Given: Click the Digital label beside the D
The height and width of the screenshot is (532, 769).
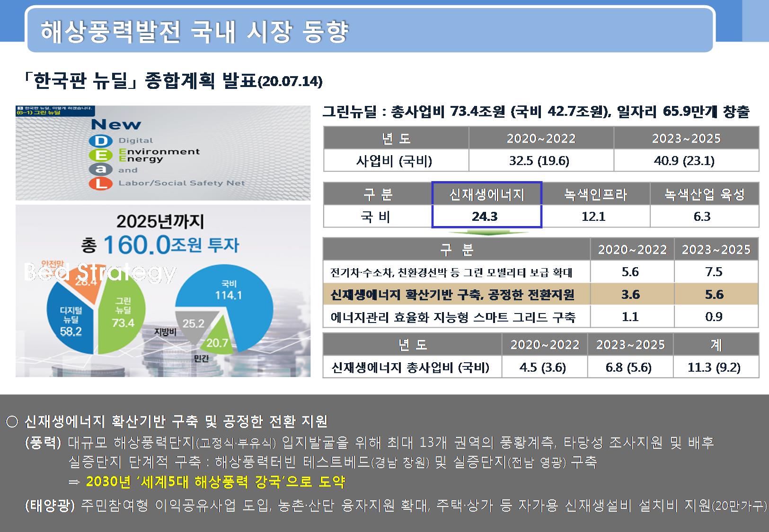Looking at the screenshot, I should pos(136,140).
